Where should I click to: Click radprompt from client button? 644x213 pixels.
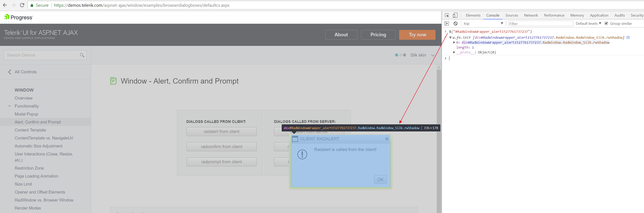222,162
